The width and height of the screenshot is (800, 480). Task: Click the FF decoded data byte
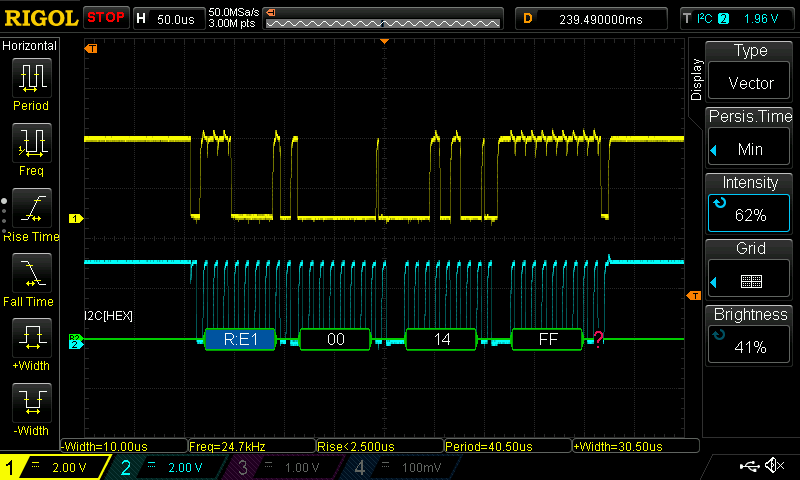[547, 339]
